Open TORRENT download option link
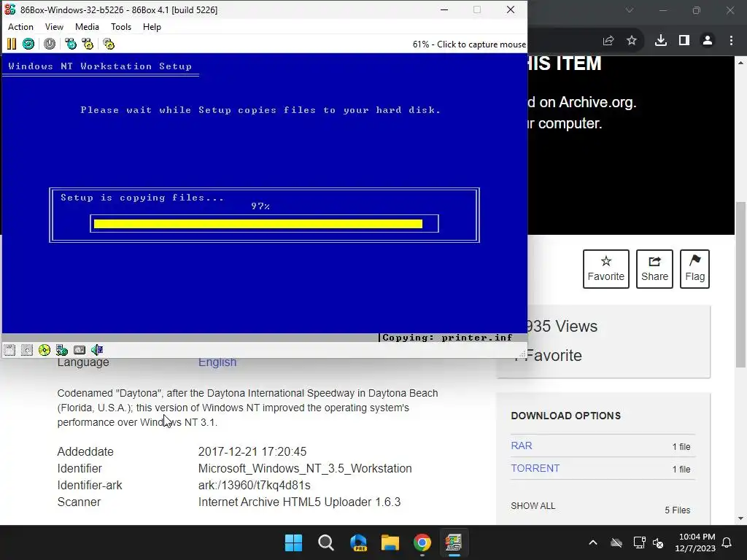747x560 pixels. 535,468
